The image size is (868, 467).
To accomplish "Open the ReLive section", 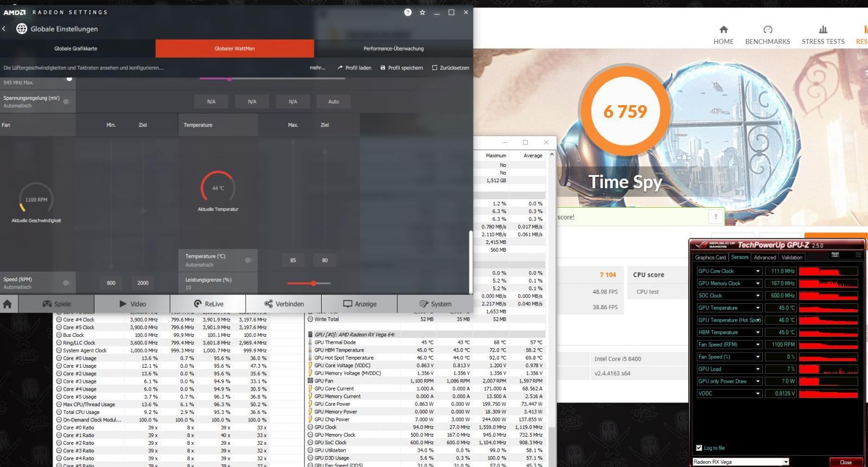I will (208, 304).
